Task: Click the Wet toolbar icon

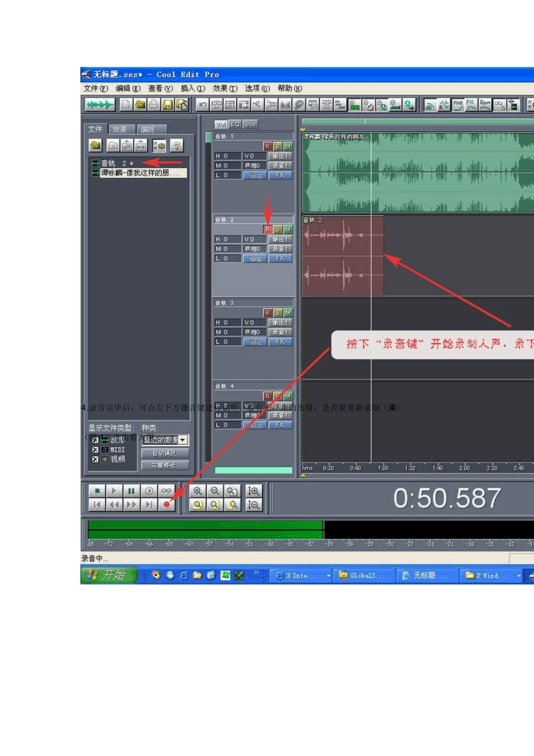Action: click(x=458, y=105)
